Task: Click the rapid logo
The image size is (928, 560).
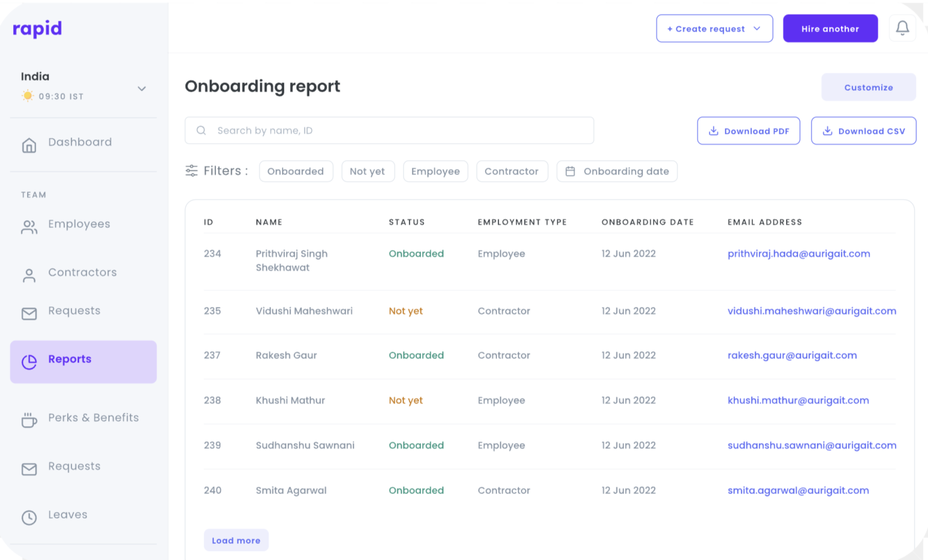Action: 37,29
